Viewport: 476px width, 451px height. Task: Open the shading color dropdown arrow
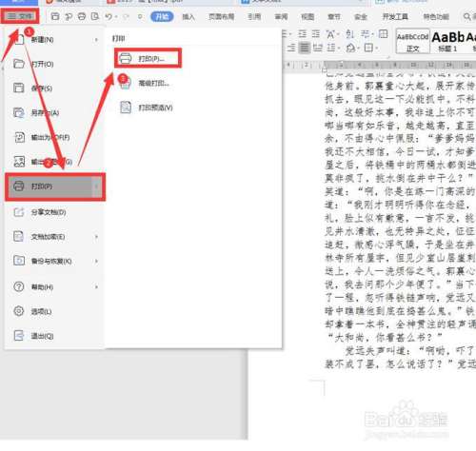click(x=358, y=49)
